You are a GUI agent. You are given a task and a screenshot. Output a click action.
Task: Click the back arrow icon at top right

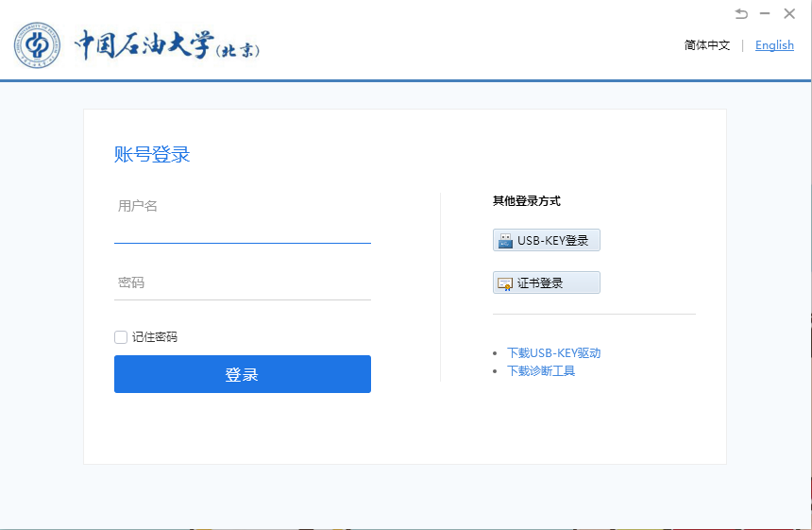[741, 13]
